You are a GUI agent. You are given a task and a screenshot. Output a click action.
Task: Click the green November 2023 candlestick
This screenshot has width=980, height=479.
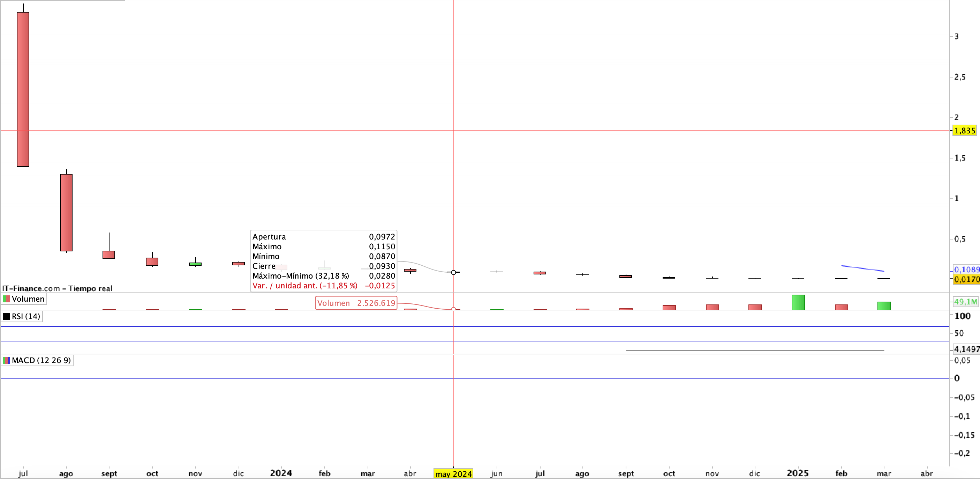point(195,264)
